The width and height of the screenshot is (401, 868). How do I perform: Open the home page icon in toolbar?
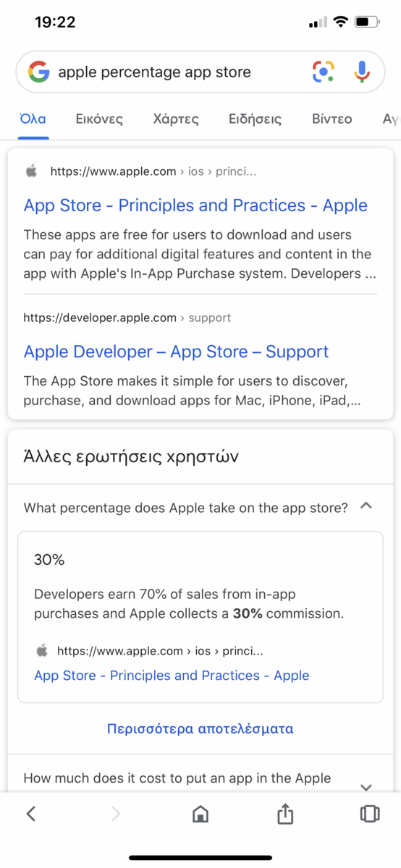tap(200, 814)
